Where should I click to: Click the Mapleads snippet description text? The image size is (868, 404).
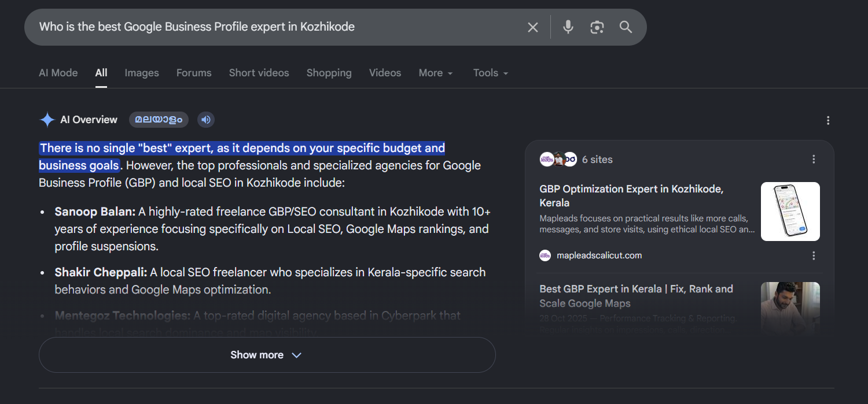[647, 224]
